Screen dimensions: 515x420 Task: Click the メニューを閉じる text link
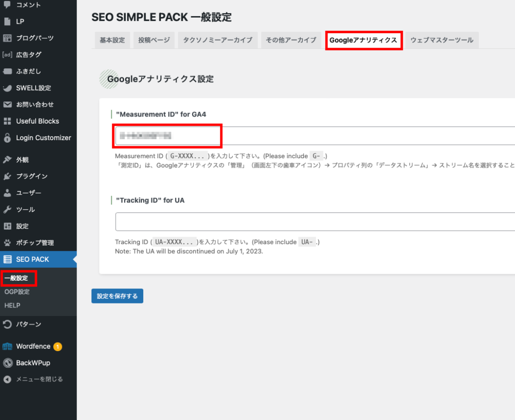click(x=39, y=379)
